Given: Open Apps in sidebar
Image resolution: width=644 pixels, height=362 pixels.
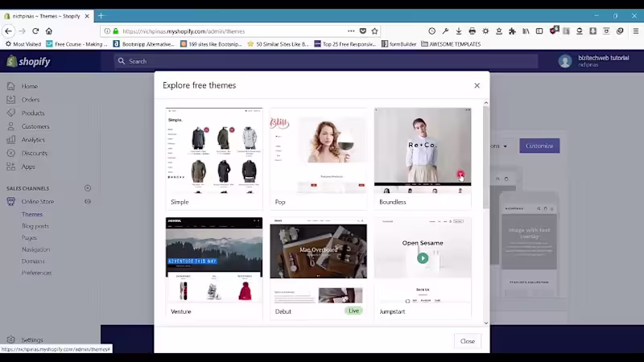Looking at the screenshot, I should [x=28, y=167].
